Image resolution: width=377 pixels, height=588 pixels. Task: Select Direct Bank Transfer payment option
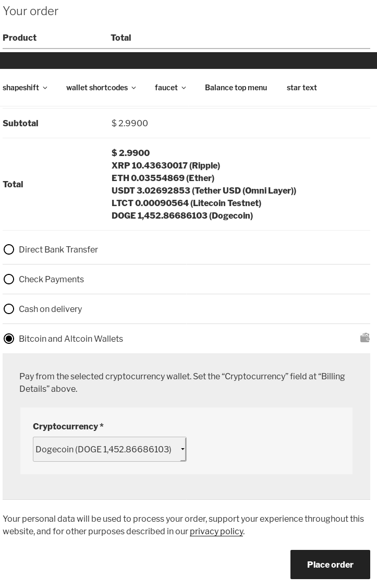click(9, 249)
